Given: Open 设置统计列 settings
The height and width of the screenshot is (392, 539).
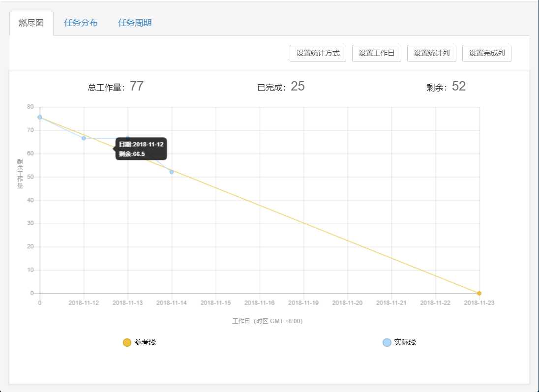Looking at the screenshot, I should point(431,53).
